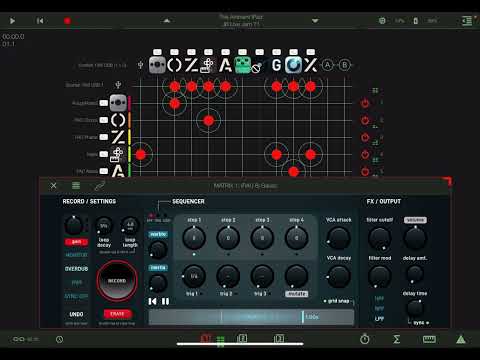Screen dimensions: 480x360
Task: Select the parentheses FAC column icon
Action: pyautogui.click(x=174, y=65)
